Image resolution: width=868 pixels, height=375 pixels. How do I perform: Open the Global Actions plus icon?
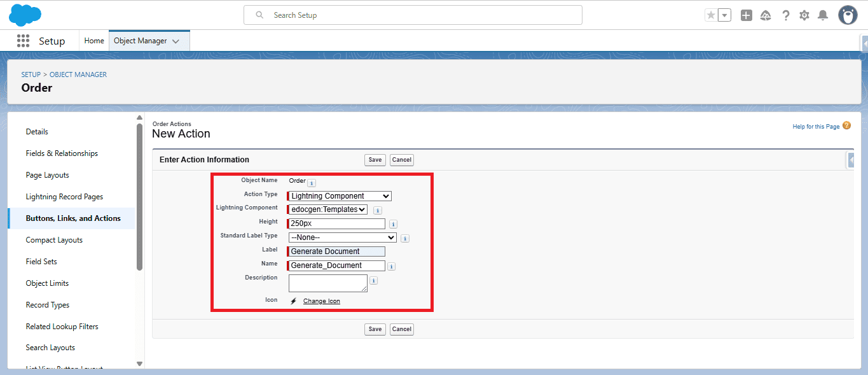747,15
